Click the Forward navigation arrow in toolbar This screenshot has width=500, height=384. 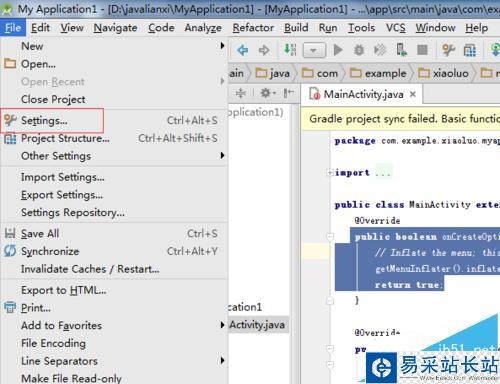pyautogui.click(x=264, y=50)
